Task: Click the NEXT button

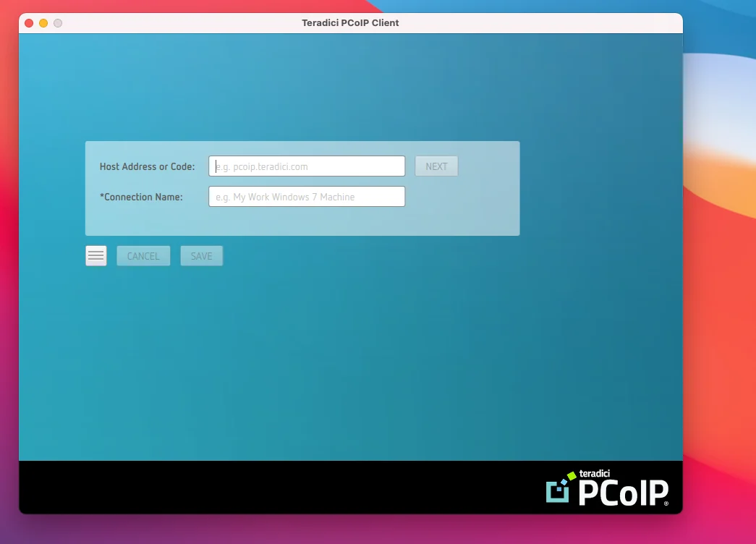Action: [436, 166]
